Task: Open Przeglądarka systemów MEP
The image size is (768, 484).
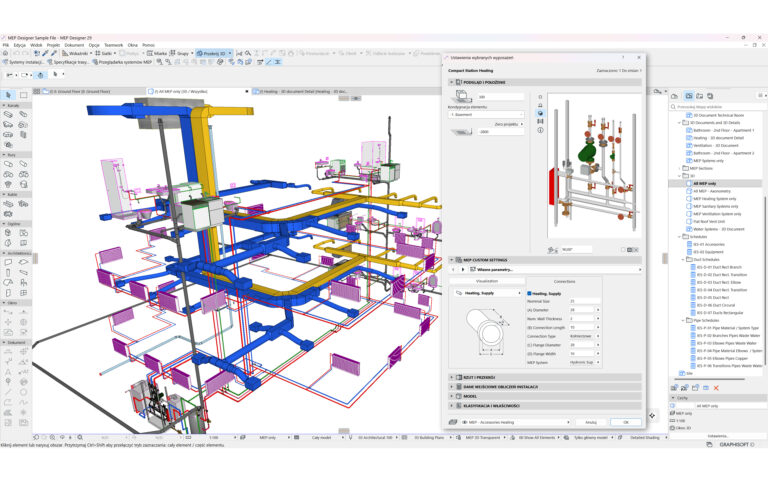Action: [122, 62]
